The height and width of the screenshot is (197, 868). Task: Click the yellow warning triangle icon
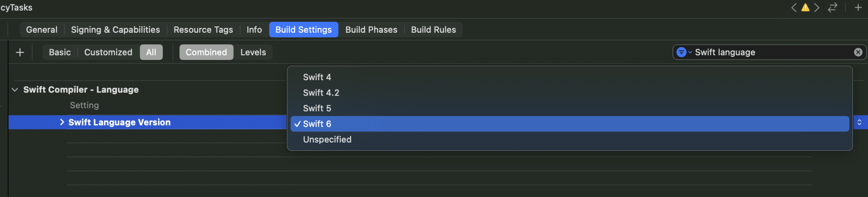805,8
